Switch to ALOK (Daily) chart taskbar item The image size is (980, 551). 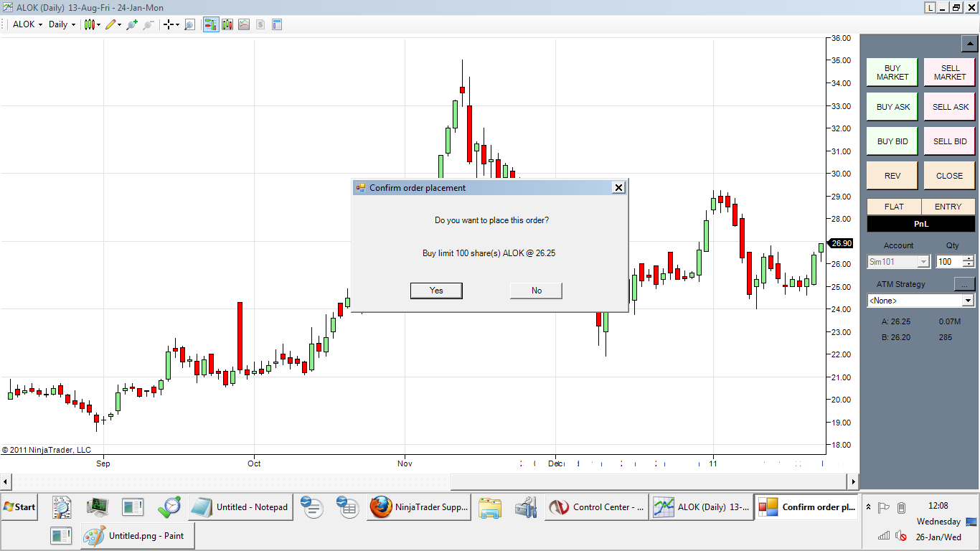pyautogui.click(x=702, y=507)
